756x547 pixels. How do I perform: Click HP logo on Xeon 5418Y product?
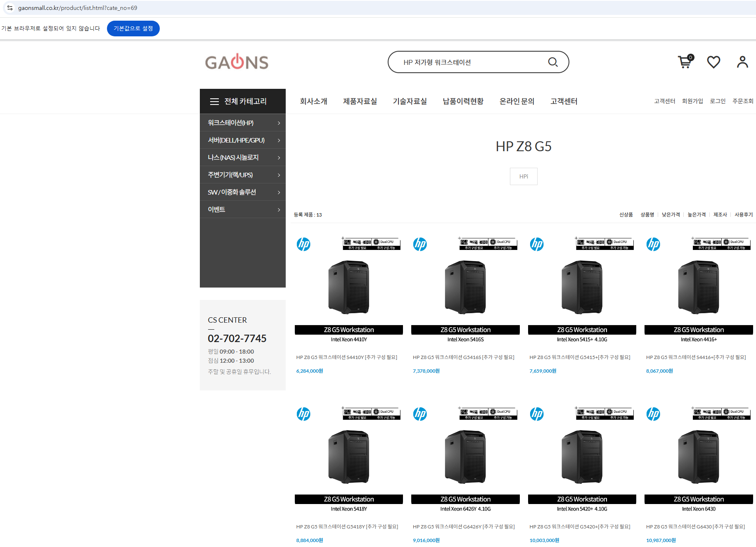303,414
